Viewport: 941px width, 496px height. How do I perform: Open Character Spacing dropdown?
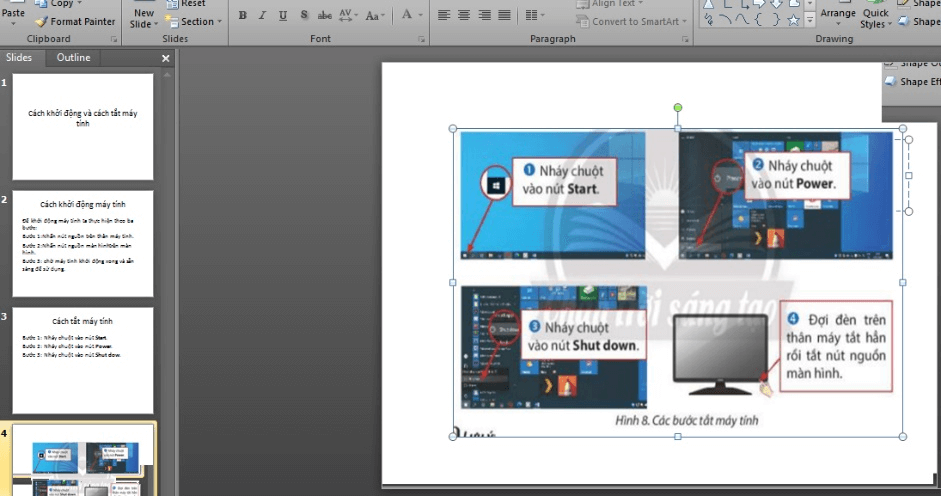coord(347,16)
